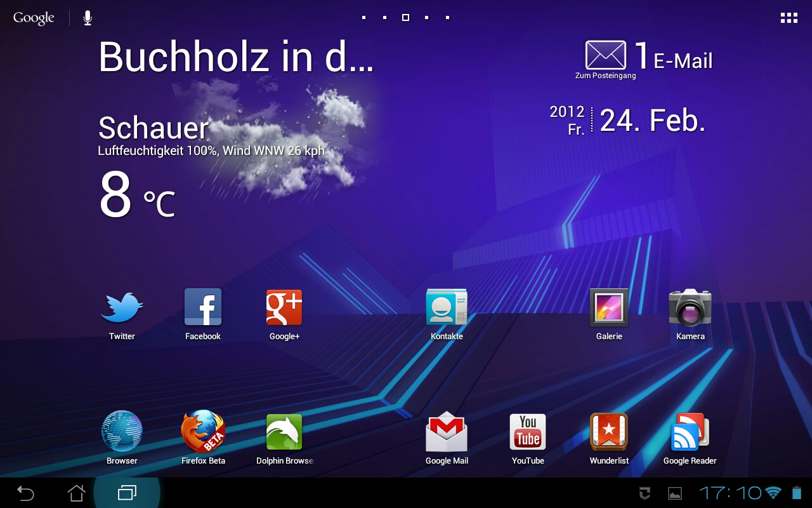The height and width of the screenshot is (508, 812).
Task: Open the Kontakte contacts app
Action: pos(447,307)
